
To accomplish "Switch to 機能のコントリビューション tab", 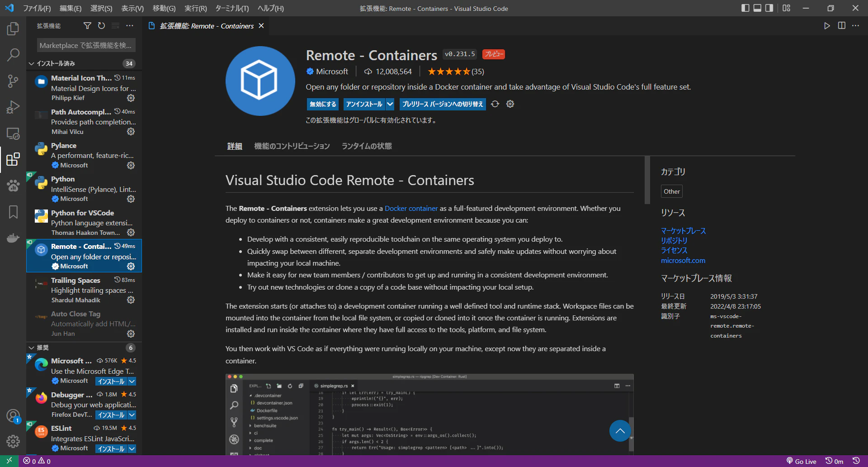I will tap(292, 146).
